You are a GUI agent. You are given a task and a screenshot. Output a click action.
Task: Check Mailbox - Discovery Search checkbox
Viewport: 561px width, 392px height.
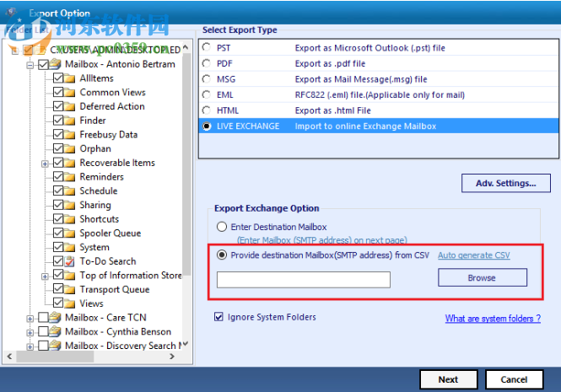[x=43, y=346]
